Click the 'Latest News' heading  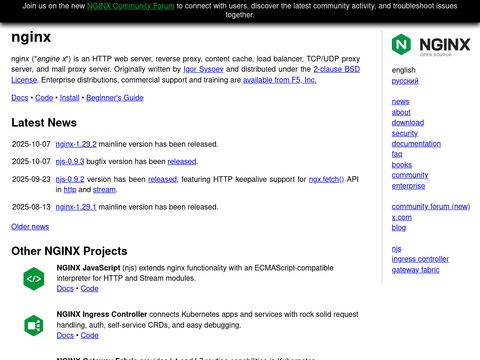44,123
